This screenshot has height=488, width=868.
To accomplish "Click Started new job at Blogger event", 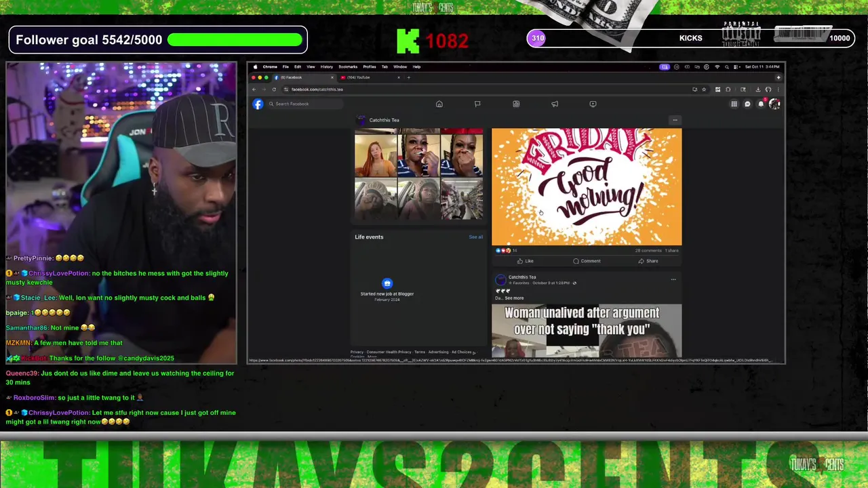I will 387,293.
